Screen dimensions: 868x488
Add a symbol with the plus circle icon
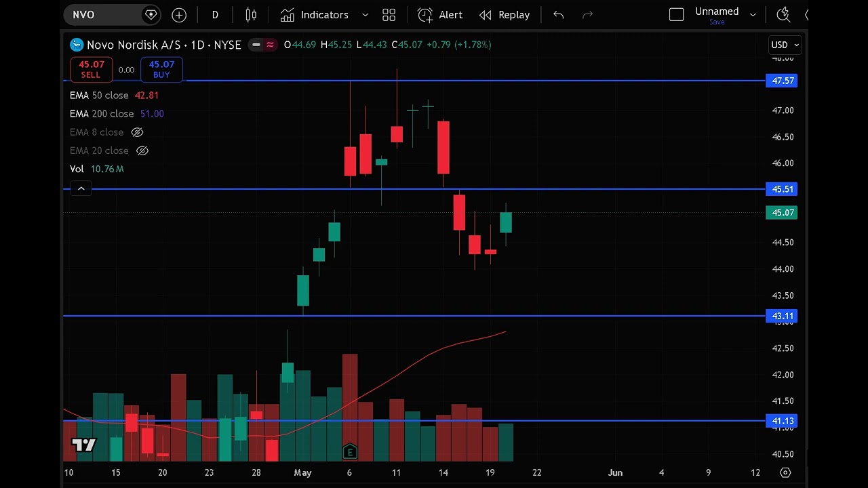179,14
